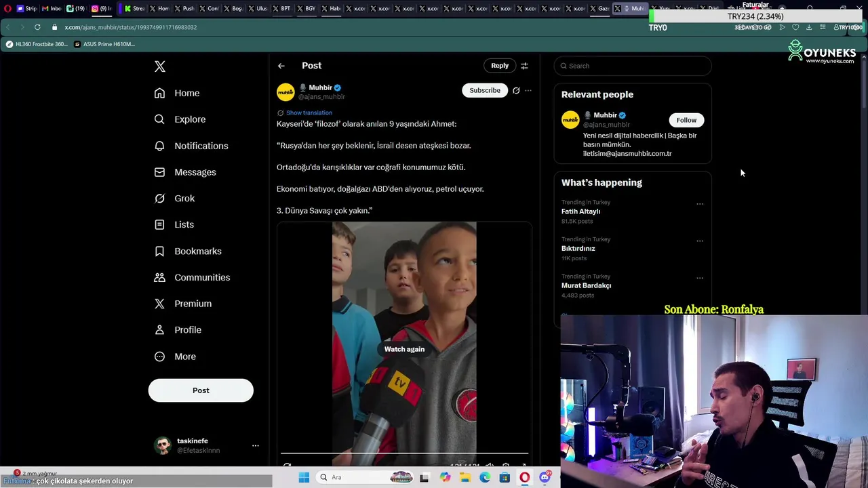Switch to the Gaze browser tab

tap(598, 9)
